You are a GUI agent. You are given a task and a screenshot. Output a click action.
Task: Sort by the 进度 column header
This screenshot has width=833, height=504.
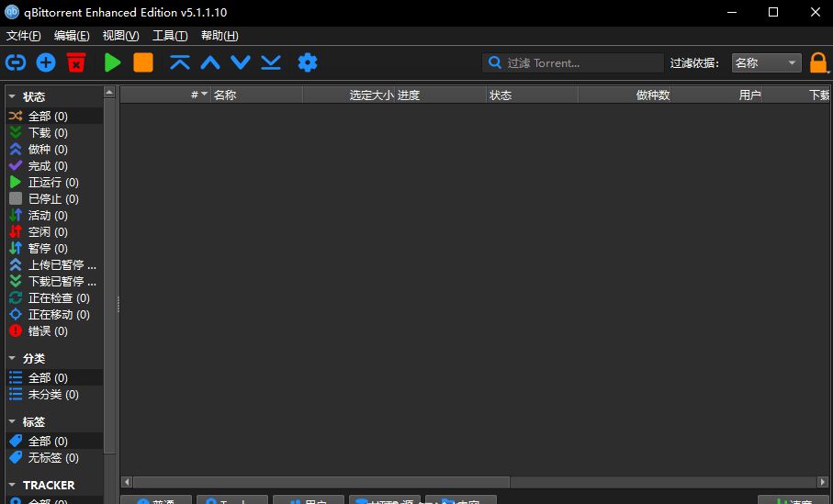[x=441, y=95]
